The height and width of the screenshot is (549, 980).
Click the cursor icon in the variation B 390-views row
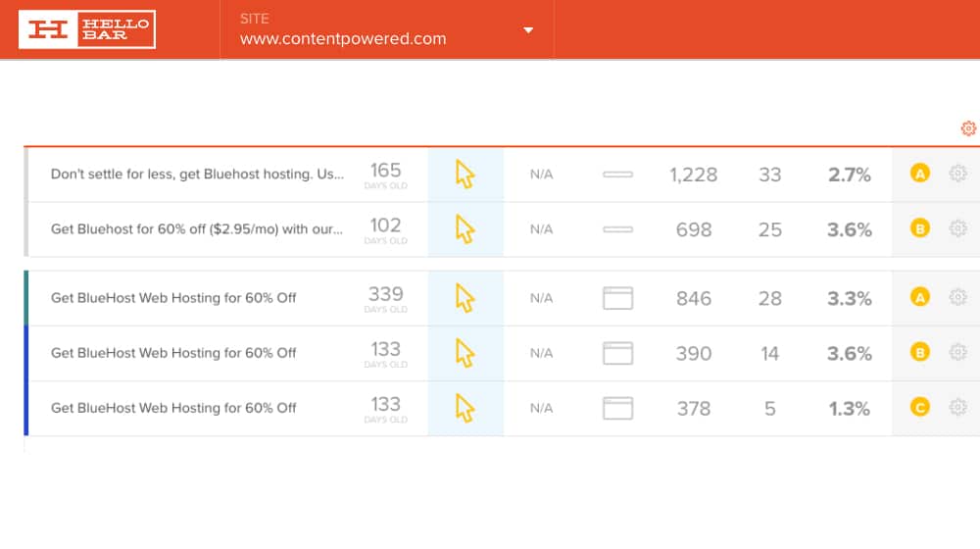click(465, 353)
